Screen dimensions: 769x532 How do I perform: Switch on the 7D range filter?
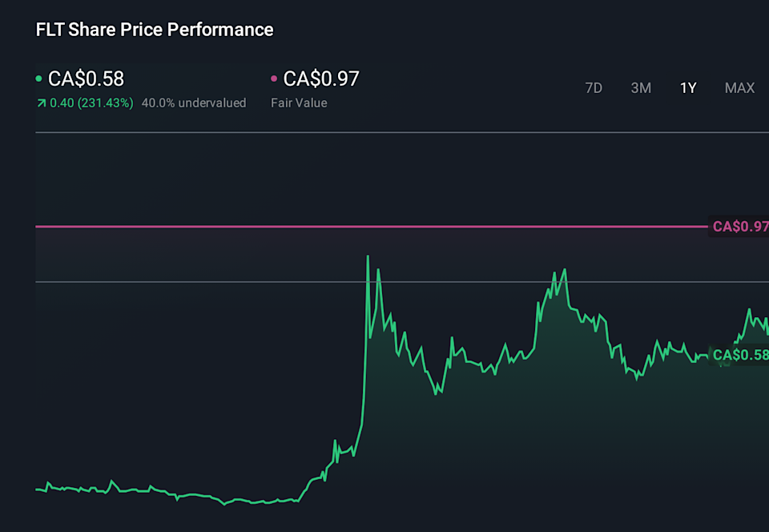pyautogui.click(x=594, y=88)
